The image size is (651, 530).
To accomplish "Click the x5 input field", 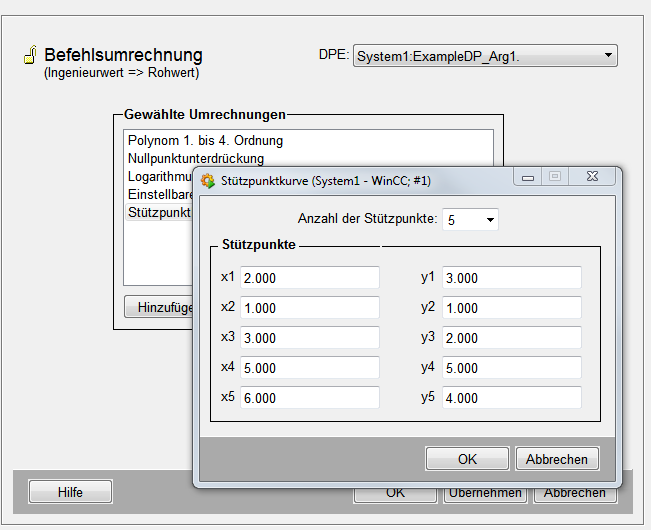I will (309, 398).
